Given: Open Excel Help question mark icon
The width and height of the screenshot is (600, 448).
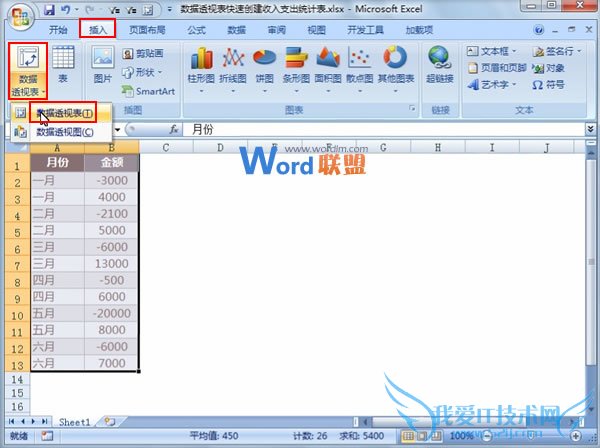Looking at the screenshot, I should click(539, 30).
